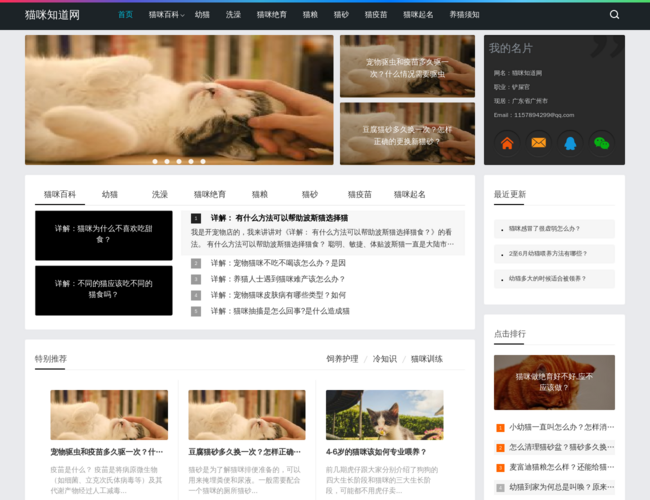Open 猫粮 in the top navigation bar
Screen dimensions: 650x500
310,15
